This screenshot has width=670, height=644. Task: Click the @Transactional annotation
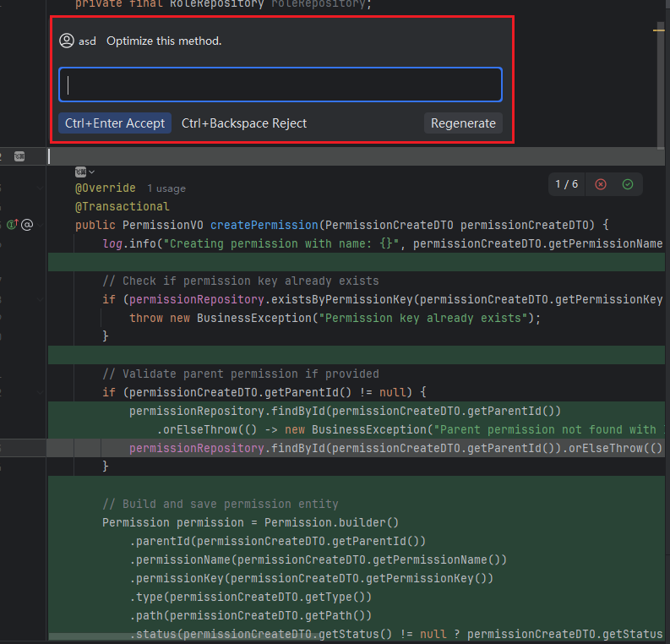click(x=122, y=206)
